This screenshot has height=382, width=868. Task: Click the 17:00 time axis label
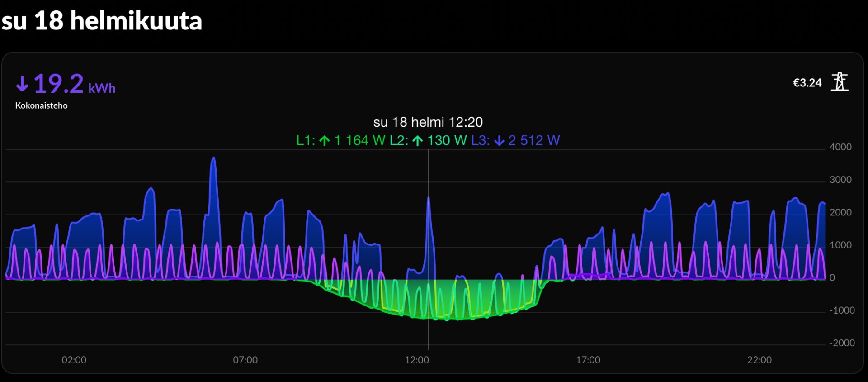[x=588, y=360]
